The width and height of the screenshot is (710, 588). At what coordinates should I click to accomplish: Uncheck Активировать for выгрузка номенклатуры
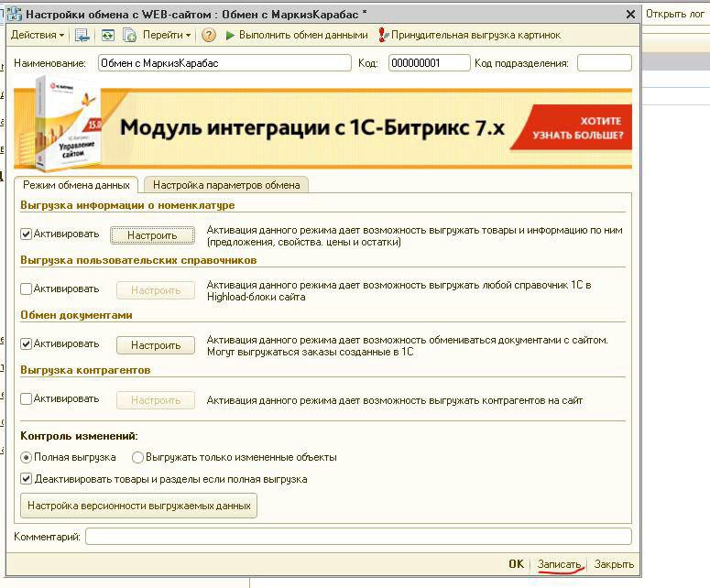[x=26, y=234]
